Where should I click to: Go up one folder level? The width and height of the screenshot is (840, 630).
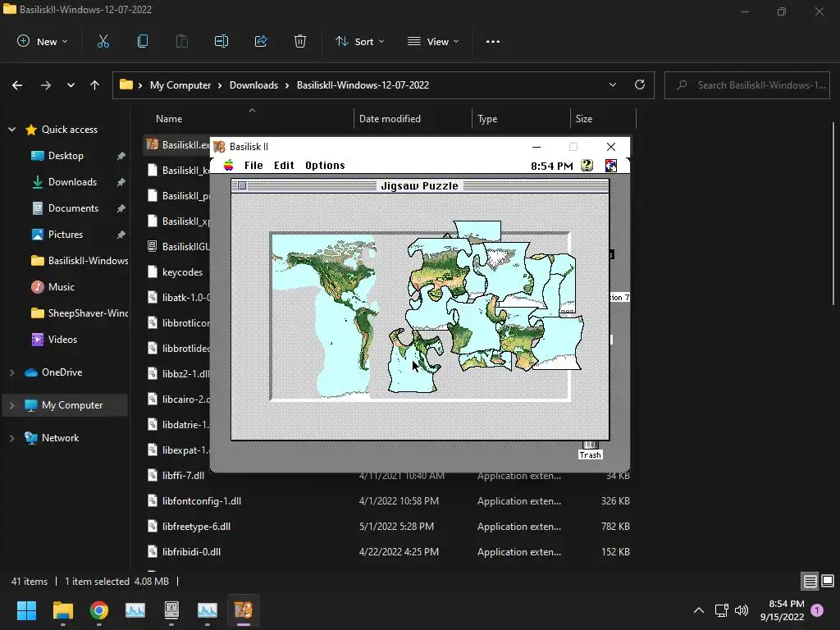[95, 85]
